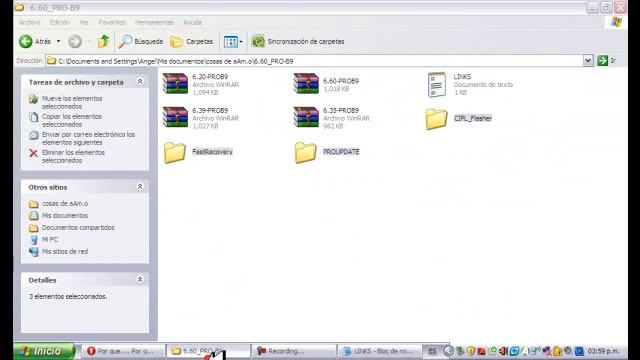Image resolution: width=640 pixels, height=360 pixels.
Task: Open the Edición menu
Action: pos(60,22)
